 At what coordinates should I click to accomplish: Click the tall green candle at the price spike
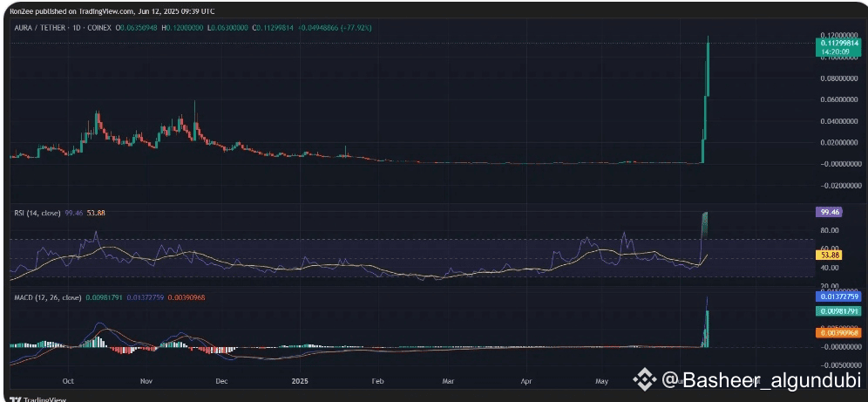[709, 68]
